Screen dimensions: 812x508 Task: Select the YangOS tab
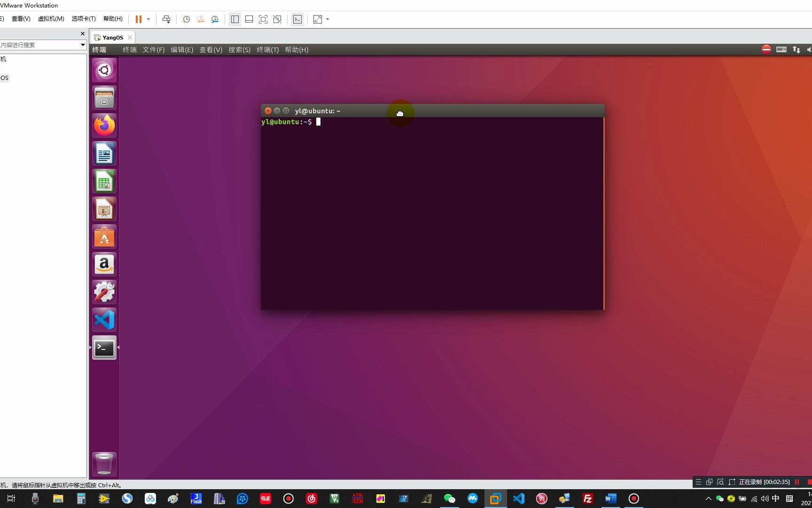[113, 38]
